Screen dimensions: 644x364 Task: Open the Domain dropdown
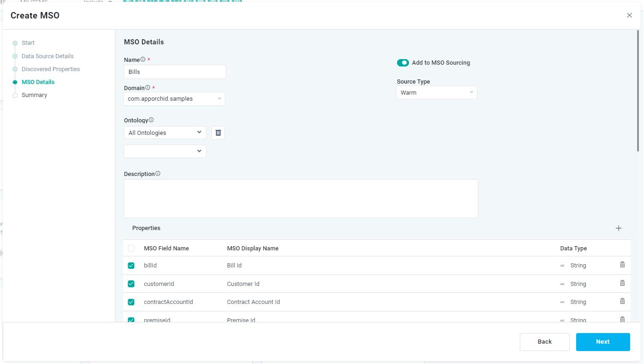point(174,99)
